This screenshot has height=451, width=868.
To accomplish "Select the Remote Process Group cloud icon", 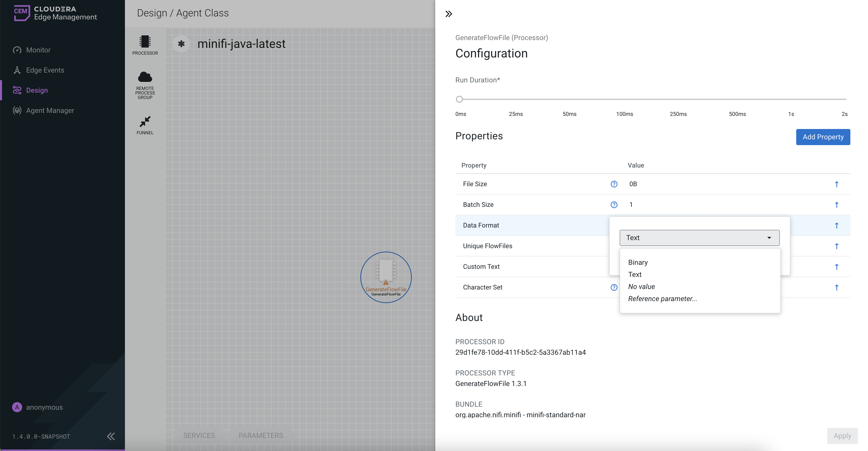I will (145, 77).
